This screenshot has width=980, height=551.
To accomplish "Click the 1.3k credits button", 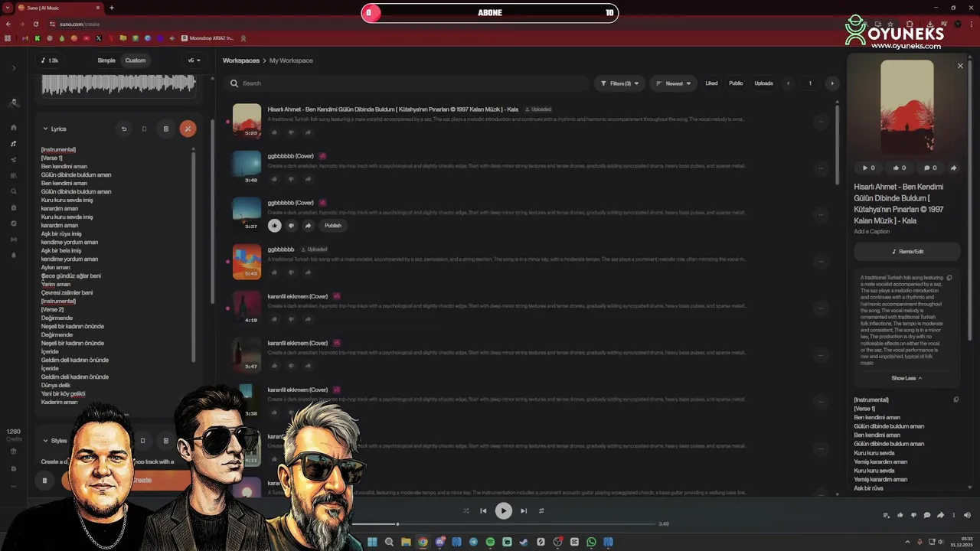I will (x=50, y=60).
